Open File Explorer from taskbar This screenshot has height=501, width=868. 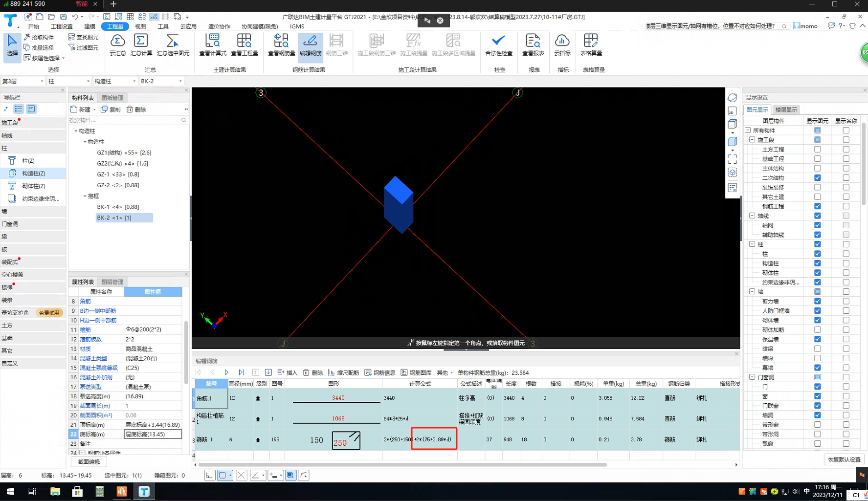(55, 491)
